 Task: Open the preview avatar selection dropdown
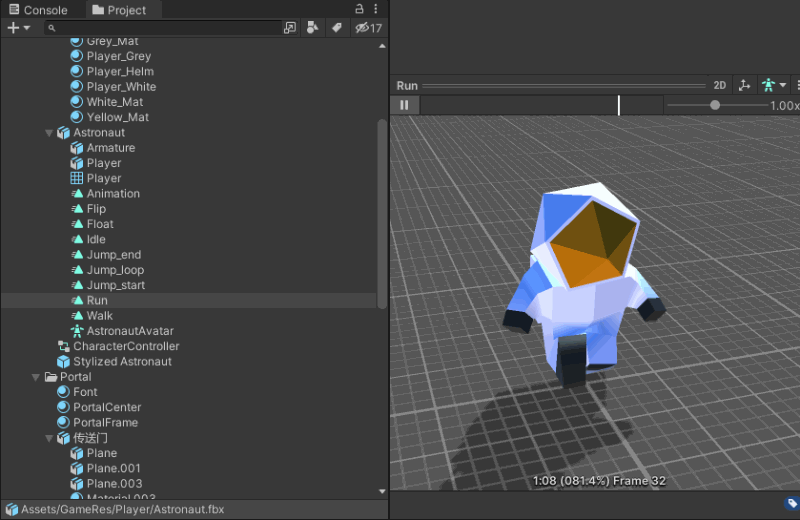[x=773, y=85]
